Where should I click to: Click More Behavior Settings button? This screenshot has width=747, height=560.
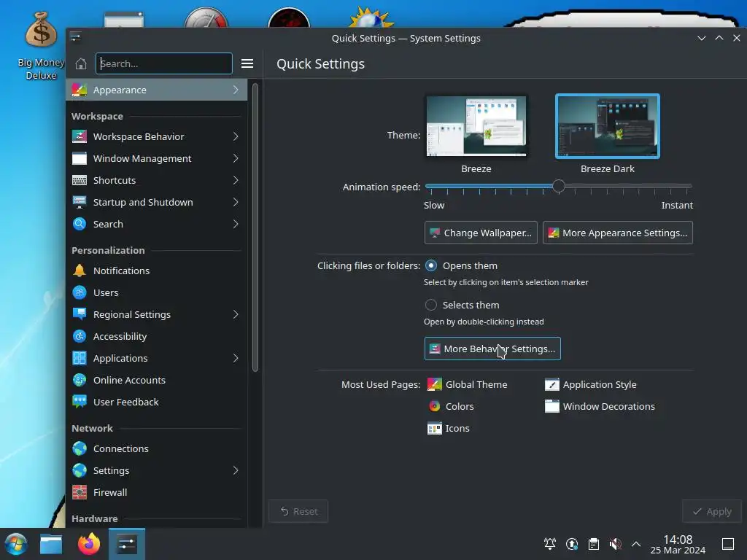tap(492, 349)
